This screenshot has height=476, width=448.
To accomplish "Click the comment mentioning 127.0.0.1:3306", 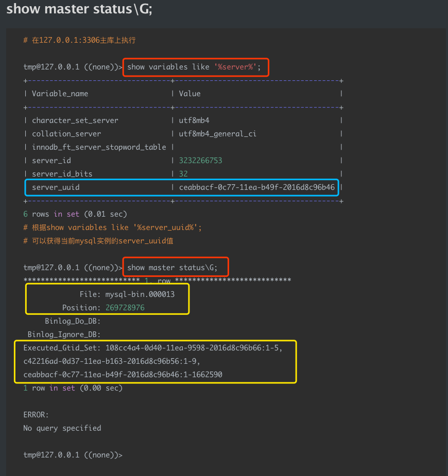I will tap(79, 40).
